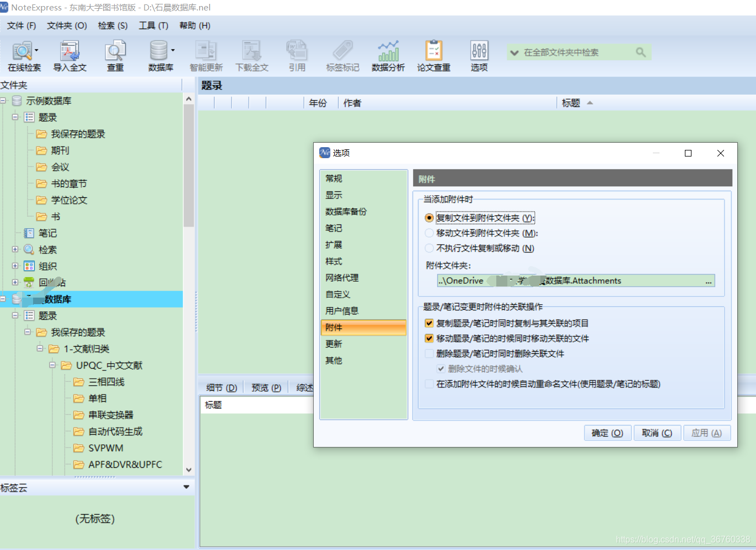This screenshot has width=756, height=550.
Task: Select 复制文件到附件文件夹 radio option
Action: pos(429,218)
